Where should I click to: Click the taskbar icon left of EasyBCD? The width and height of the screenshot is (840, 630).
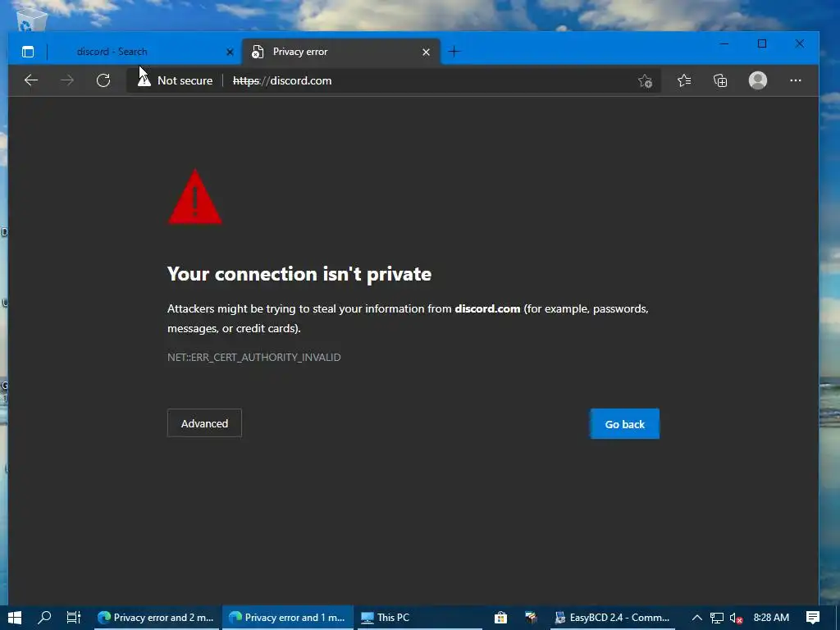(531, 618)
